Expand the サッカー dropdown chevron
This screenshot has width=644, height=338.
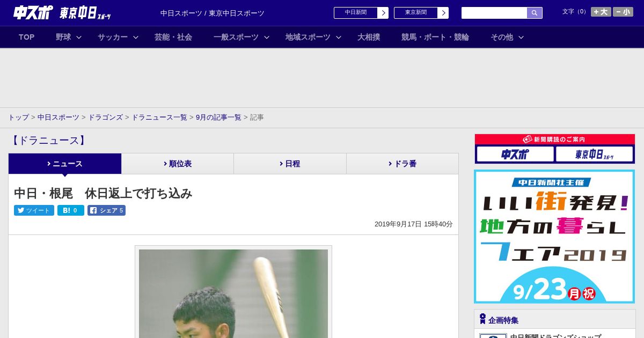coord(136,37)
